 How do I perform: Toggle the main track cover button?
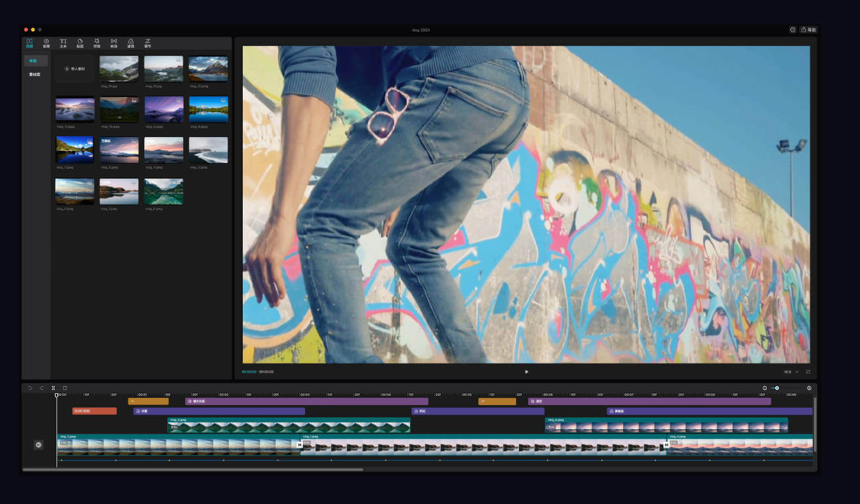pos(38,445)
